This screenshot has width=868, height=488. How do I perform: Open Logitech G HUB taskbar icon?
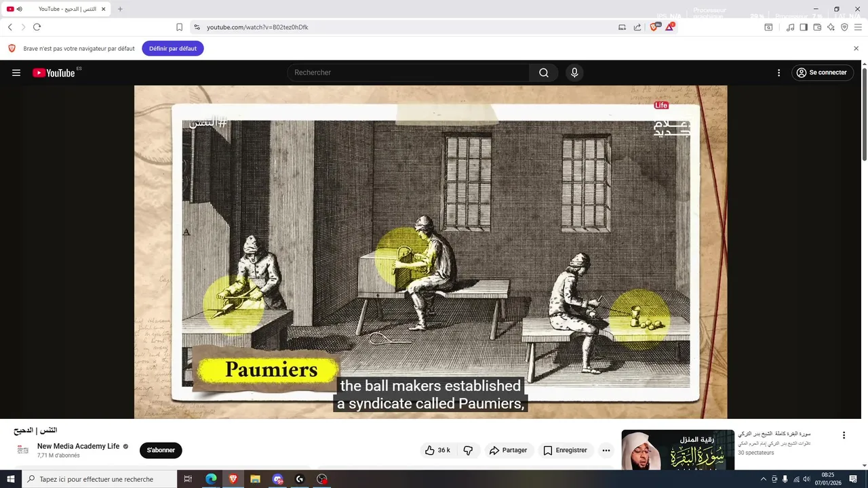click(300, 479)
